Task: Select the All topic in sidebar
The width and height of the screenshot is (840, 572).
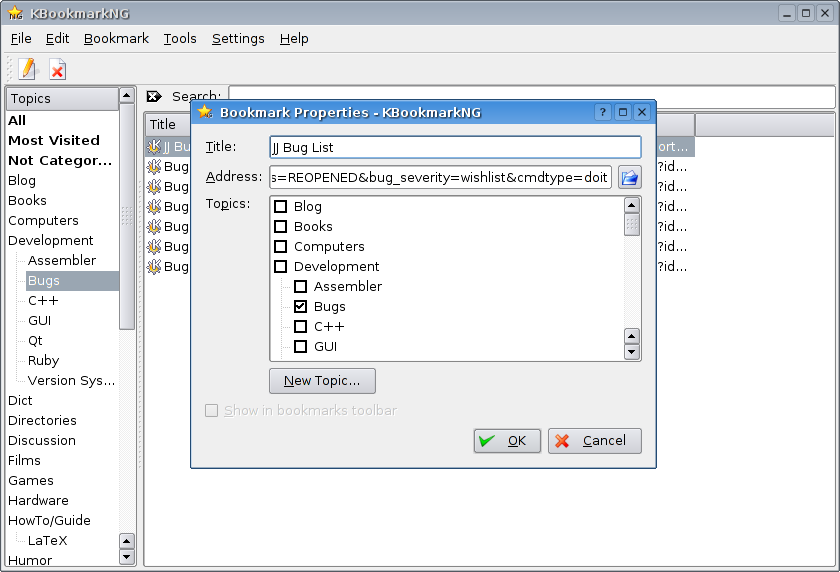Action: coord(17,121)
